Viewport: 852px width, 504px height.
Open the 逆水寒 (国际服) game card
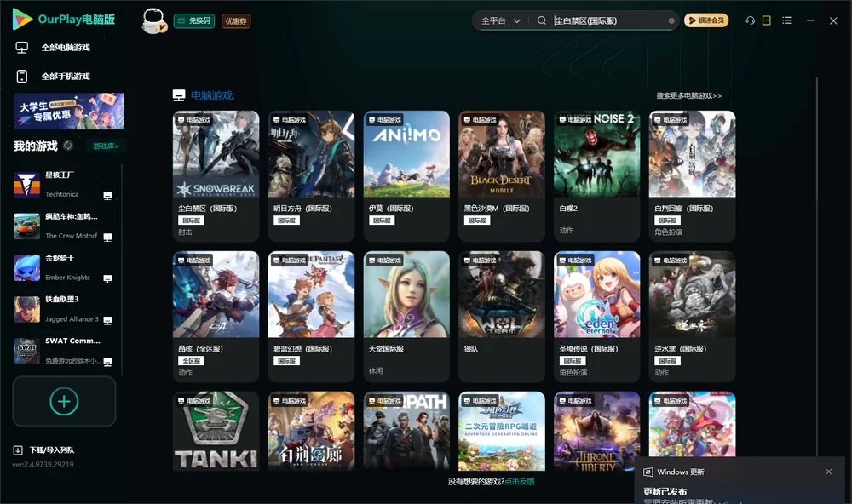pos(692,317)
